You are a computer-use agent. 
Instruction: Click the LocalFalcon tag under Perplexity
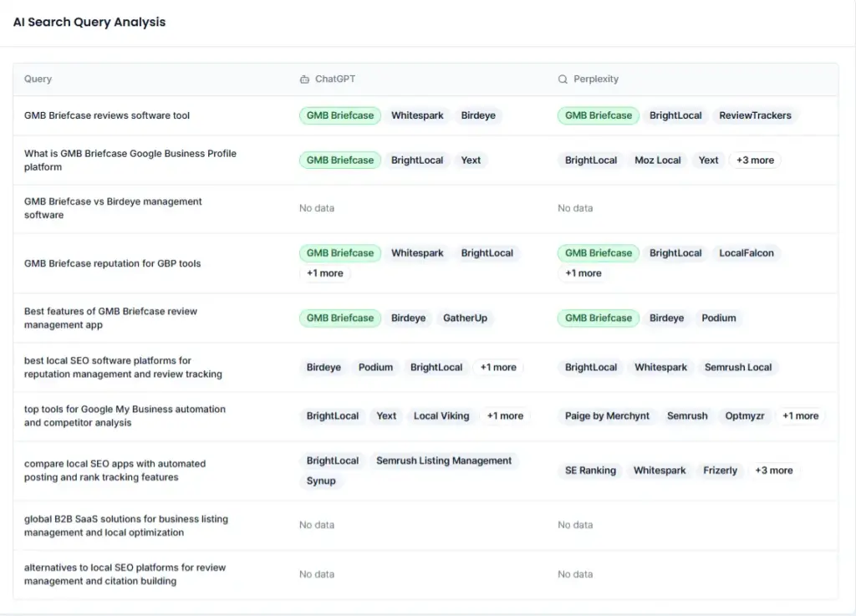(x=746, y=252)
